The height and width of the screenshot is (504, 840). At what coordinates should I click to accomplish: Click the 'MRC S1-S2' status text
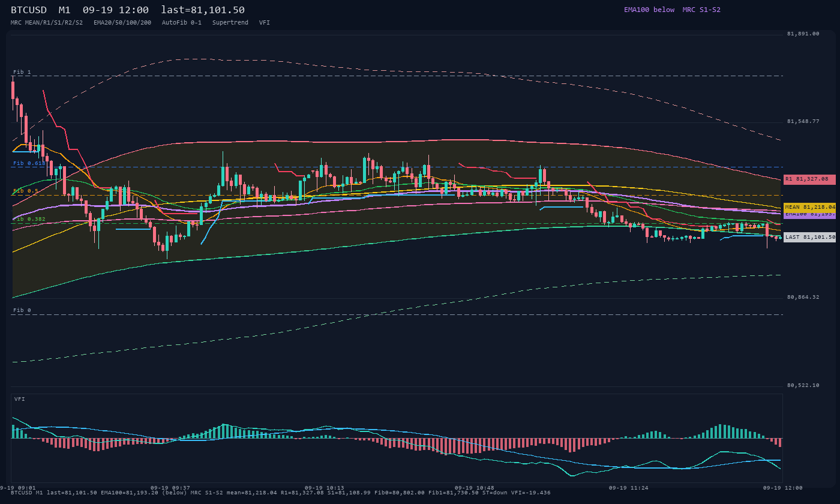pos(701,10)
